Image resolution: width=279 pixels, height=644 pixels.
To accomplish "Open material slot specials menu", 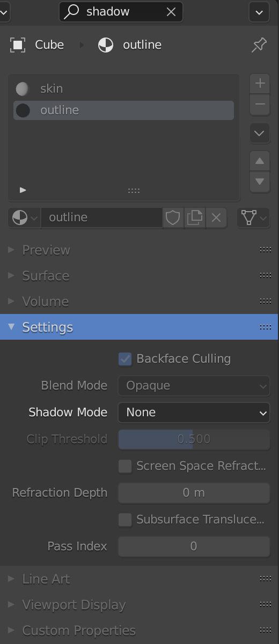I will (x=260, y=133).
